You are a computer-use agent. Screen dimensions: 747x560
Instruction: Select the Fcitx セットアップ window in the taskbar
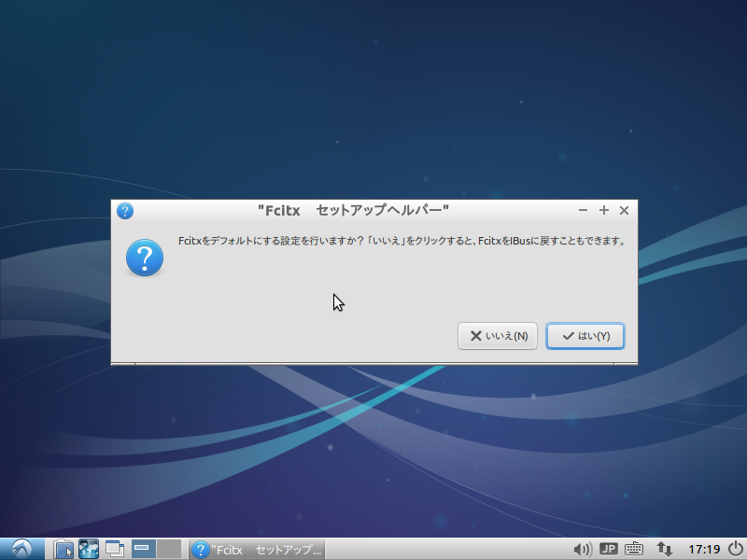tap(257, 550)
